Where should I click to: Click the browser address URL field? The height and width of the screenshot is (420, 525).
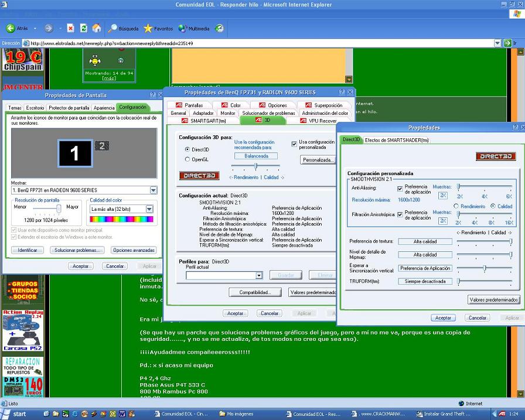point(261,43)
